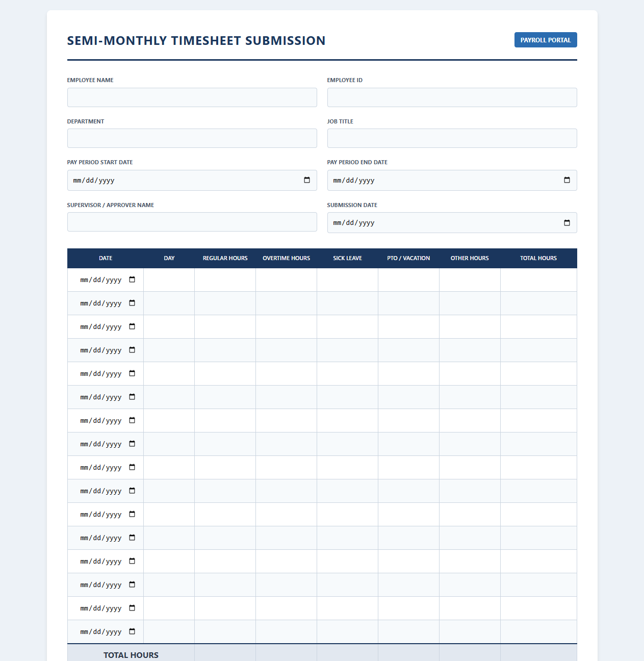The height and width of the screenshot is (661, 644).
Task: Open calendar icon in first table row
Action: pos(132,279)
